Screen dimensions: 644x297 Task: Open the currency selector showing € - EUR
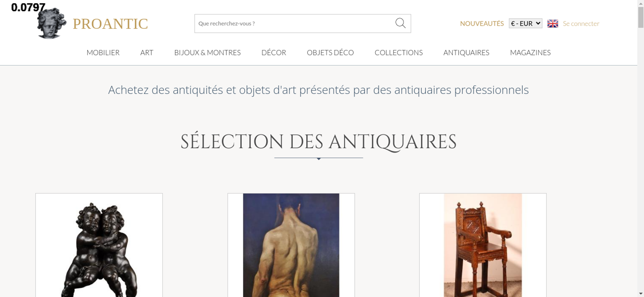[525, 23]
